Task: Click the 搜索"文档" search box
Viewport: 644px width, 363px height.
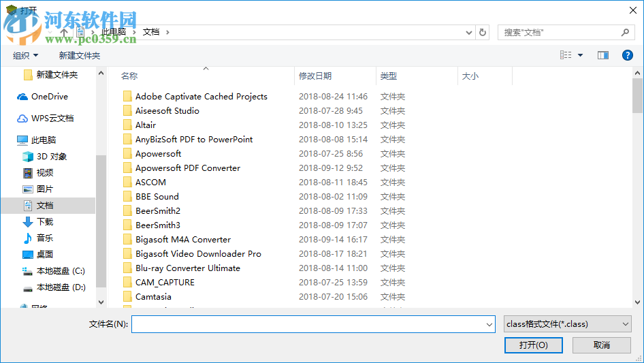Action: coord(566,33)
